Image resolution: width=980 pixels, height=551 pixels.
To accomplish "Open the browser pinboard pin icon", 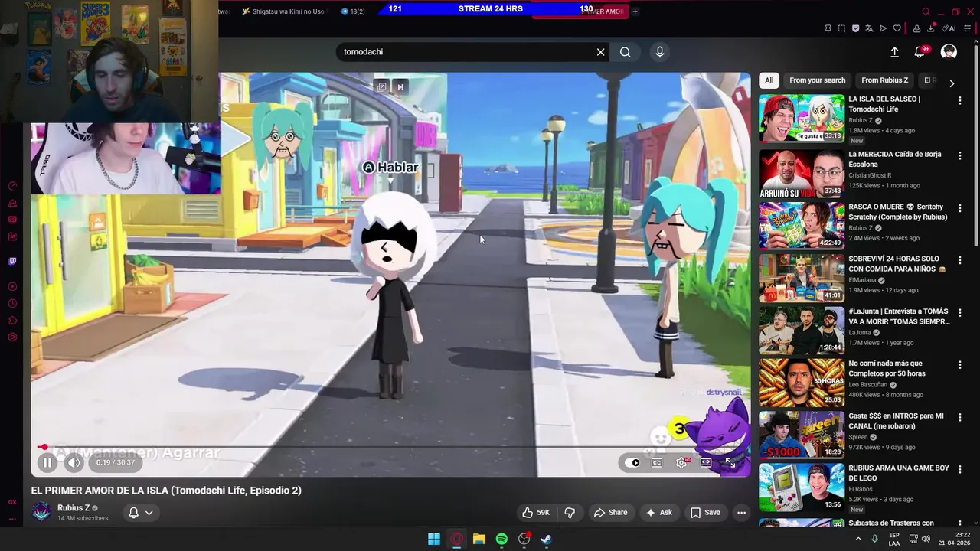I will [x=828, y=29].
